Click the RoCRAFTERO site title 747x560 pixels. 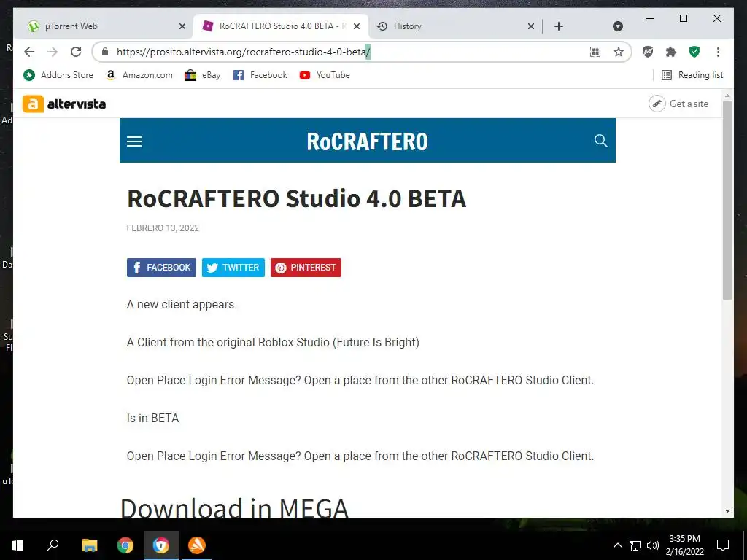click(368, 141)
